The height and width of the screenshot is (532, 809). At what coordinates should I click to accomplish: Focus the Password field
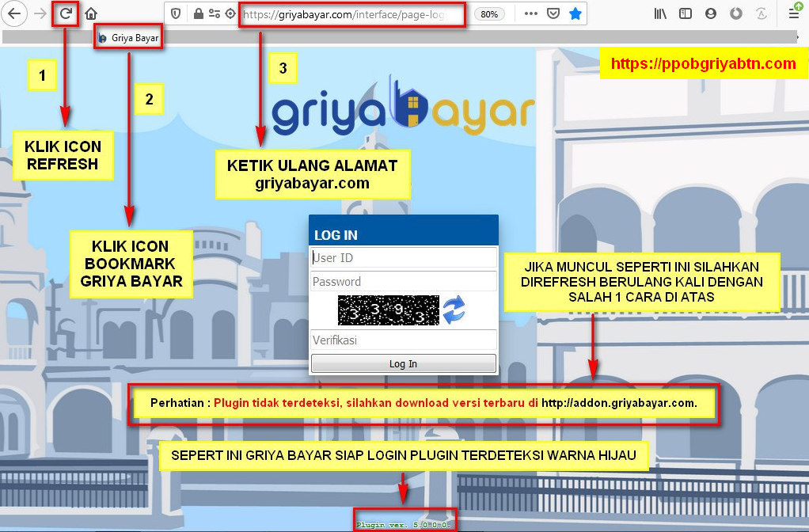coord(404,281)
